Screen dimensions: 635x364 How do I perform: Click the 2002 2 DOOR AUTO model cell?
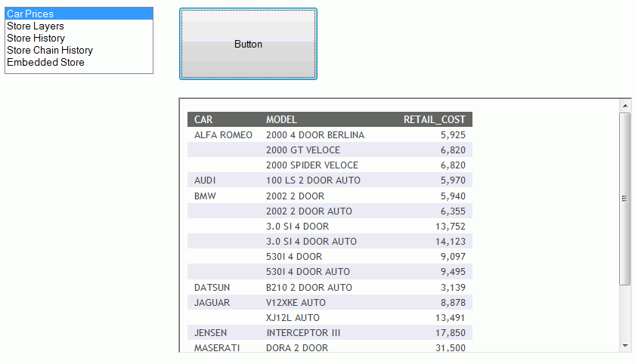309,211
